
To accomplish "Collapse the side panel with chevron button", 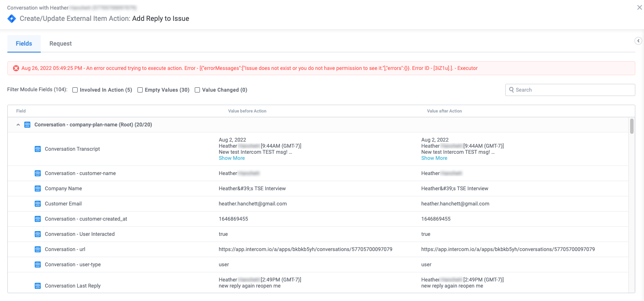I will point(638,41).
